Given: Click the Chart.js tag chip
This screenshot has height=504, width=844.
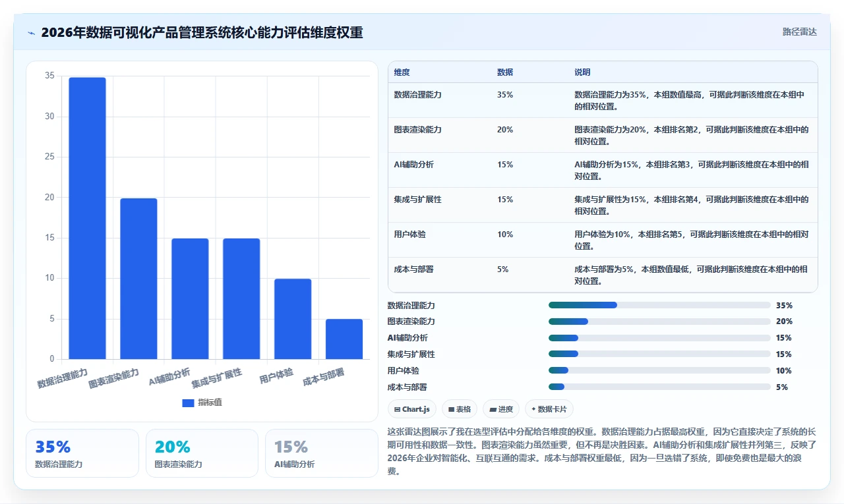Looking at the screenshot, I should click(x=412, y=409).
